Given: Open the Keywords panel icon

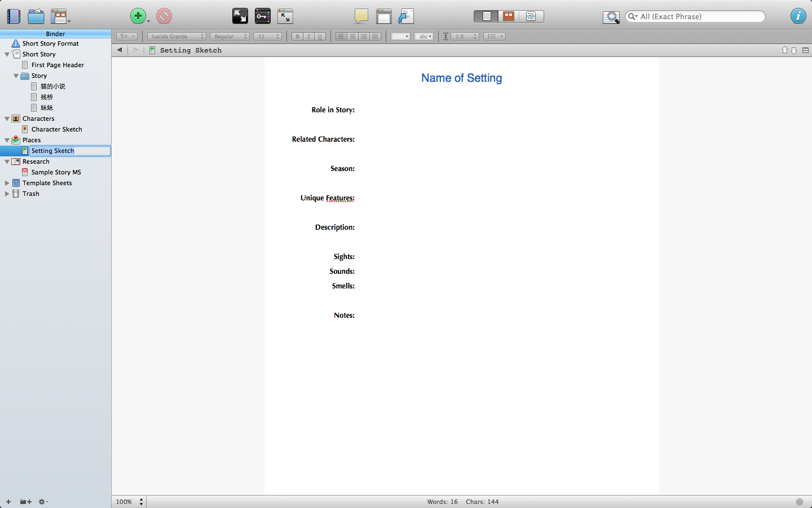Looking at the screenshot, I should [263, 16].
